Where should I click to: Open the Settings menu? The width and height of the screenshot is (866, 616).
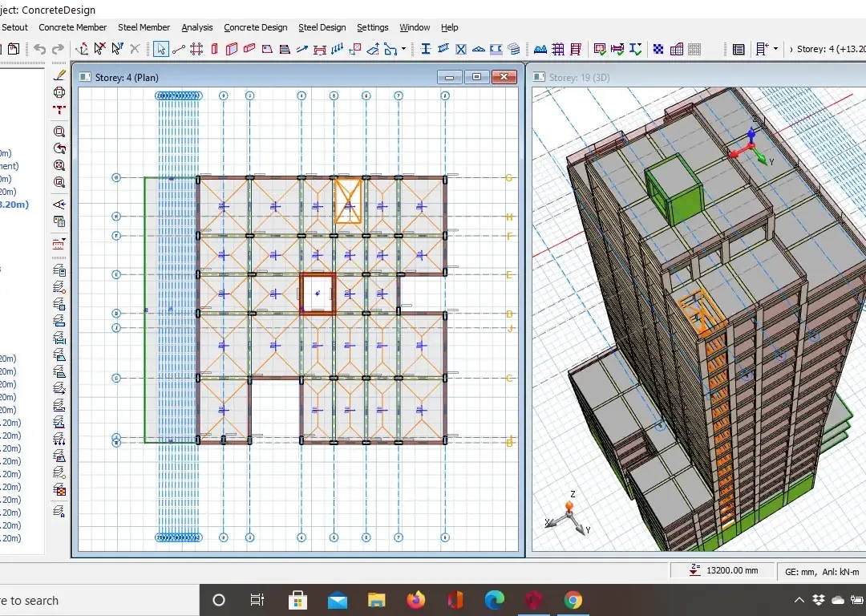(x=372, y=27)
